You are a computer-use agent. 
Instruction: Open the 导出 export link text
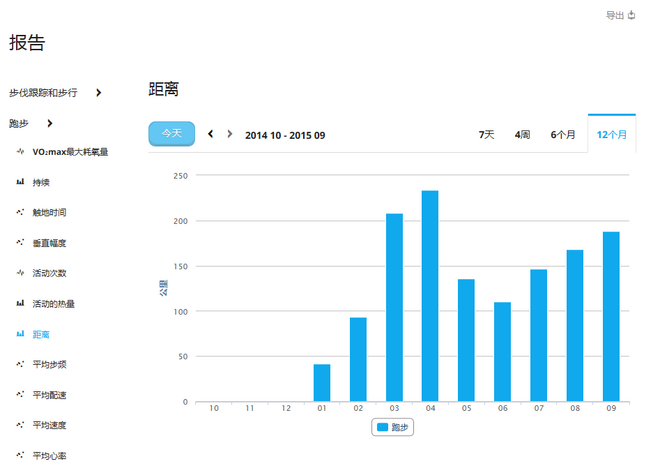click(x=615, y=16)
